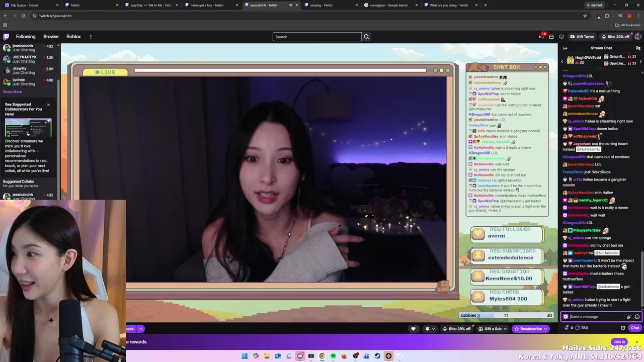
Task: Click the Gift Turbo button
Action: [582, 37]
